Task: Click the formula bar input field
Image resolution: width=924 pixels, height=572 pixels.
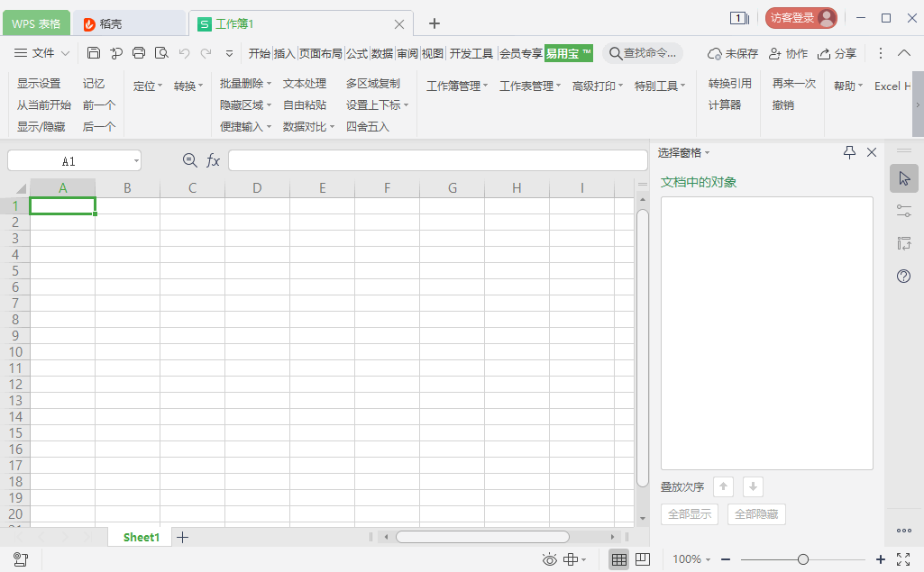Action: click(438, 160)
